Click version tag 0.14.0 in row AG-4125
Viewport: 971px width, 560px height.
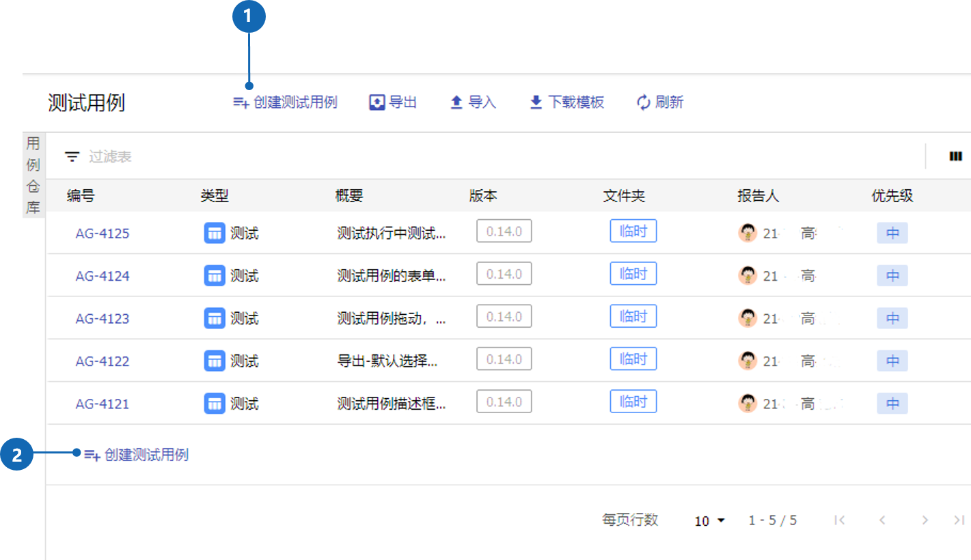(x=504, y=232)
